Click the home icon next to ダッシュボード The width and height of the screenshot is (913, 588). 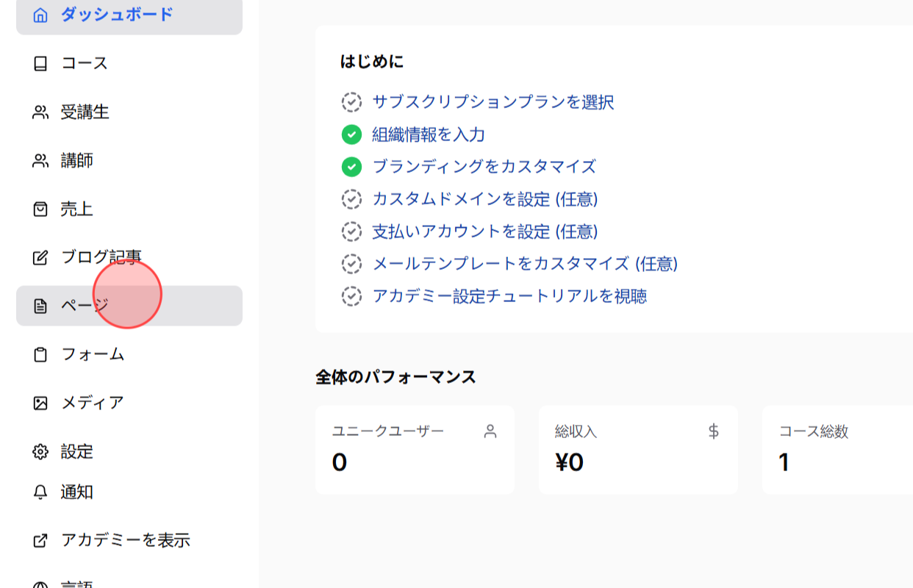pos(40,13)
